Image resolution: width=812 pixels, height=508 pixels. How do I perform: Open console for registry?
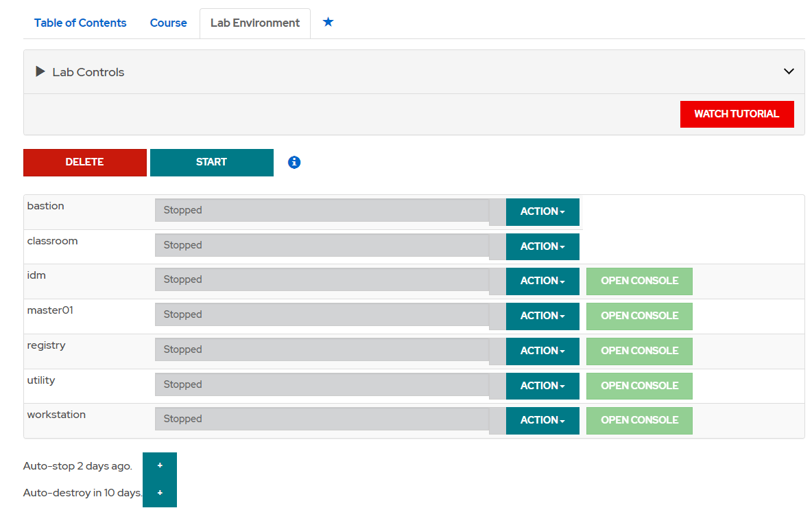click(639, 351)
